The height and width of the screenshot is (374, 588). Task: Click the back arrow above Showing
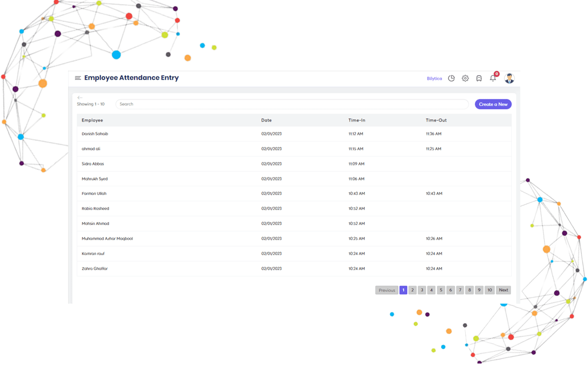coord(80,97)
